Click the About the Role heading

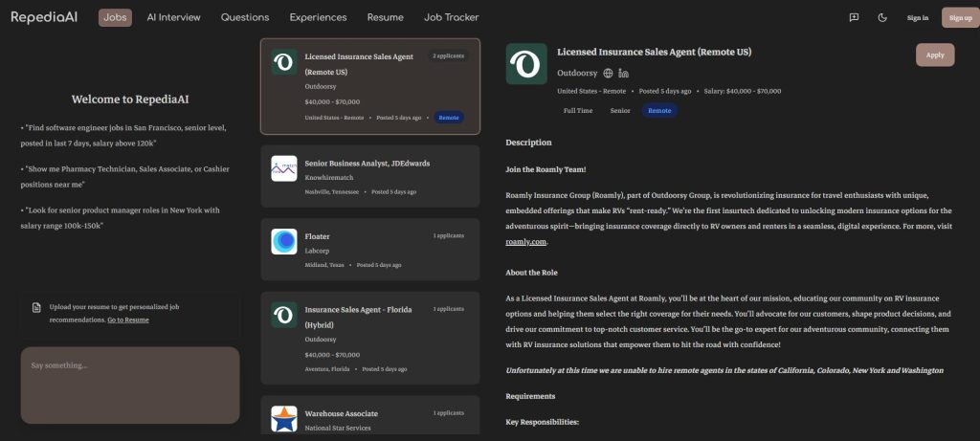pyautogui.click(x=532, y=273)
